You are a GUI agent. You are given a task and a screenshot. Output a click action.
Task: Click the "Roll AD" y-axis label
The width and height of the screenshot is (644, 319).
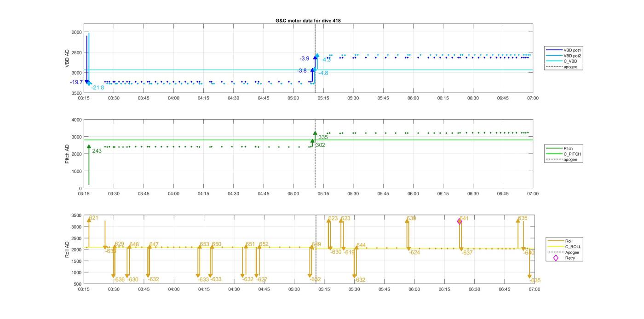coord(68,249)
